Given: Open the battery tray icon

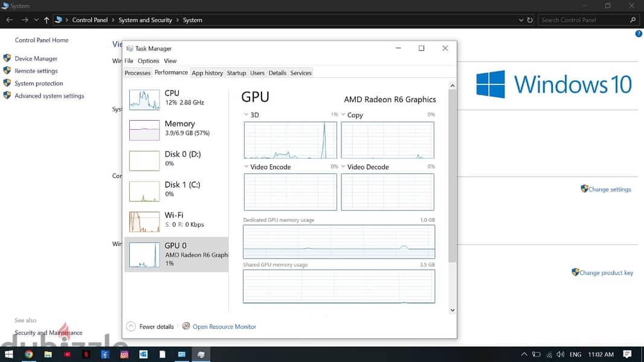Looking at the screenshot, I should 536,354.
